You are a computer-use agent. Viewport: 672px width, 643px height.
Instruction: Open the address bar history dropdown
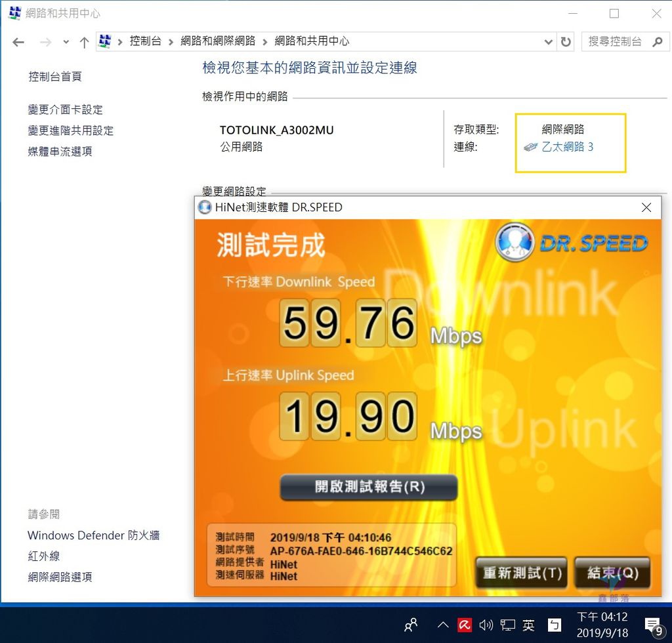tap(548, 42)
